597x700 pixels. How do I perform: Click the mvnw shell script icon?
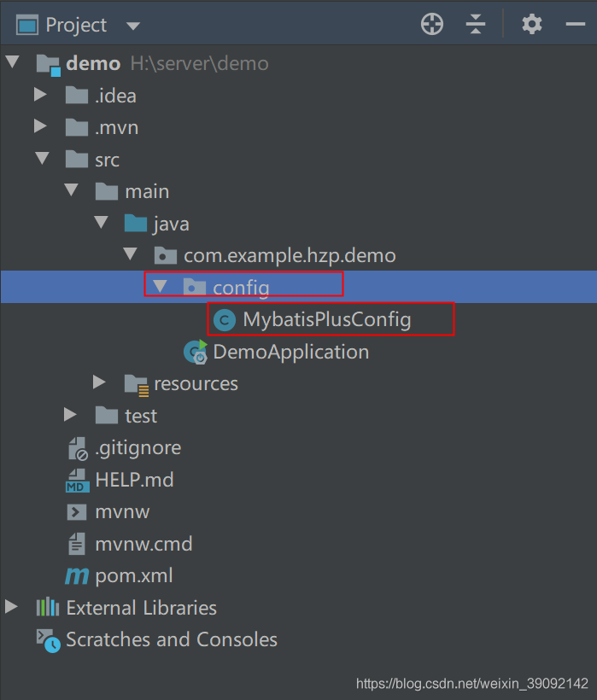tap(76, 511)
